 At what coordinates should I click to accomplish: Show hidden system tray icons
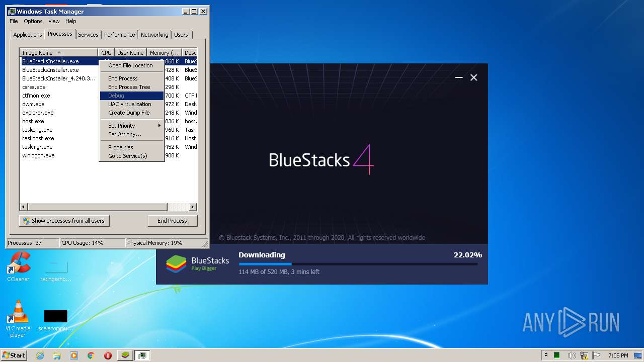pos(546,355)
